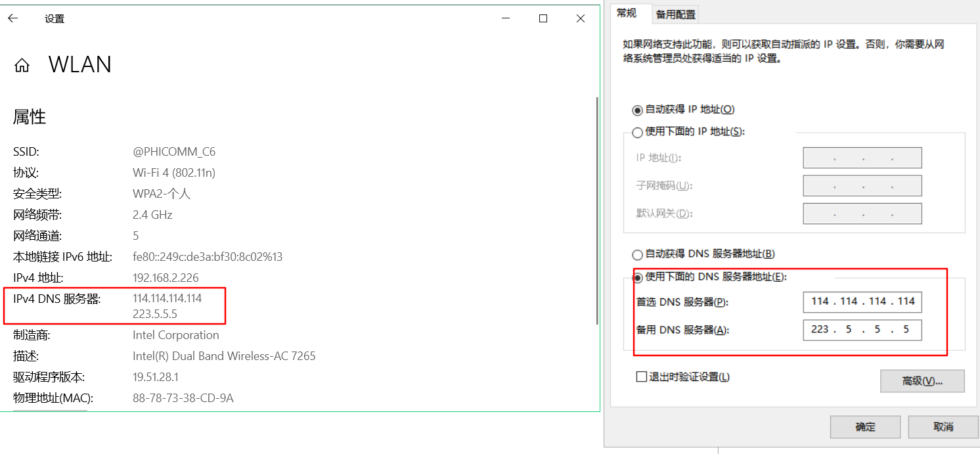Select the 自动获得 IP 地址 radio button
980x454 pixels.
(x=637, y=110)
